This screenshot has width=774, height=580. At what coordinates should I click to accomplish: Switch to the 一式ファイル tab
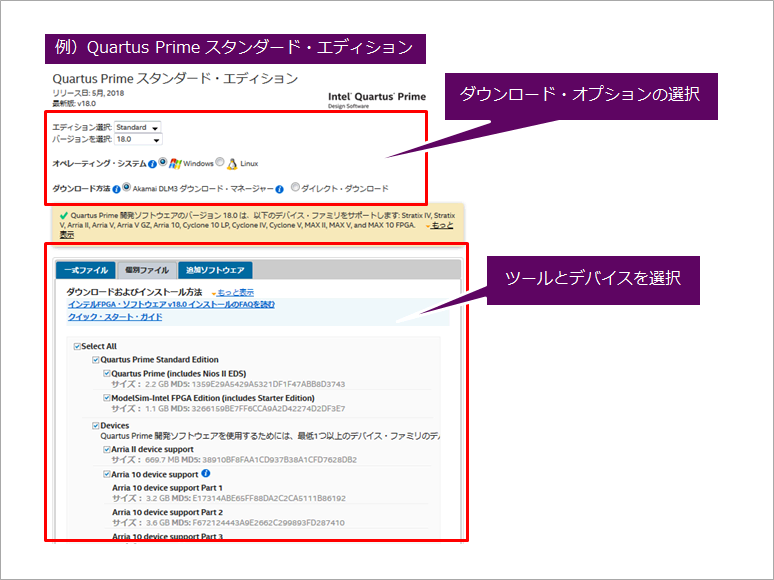tap(86, 270)
